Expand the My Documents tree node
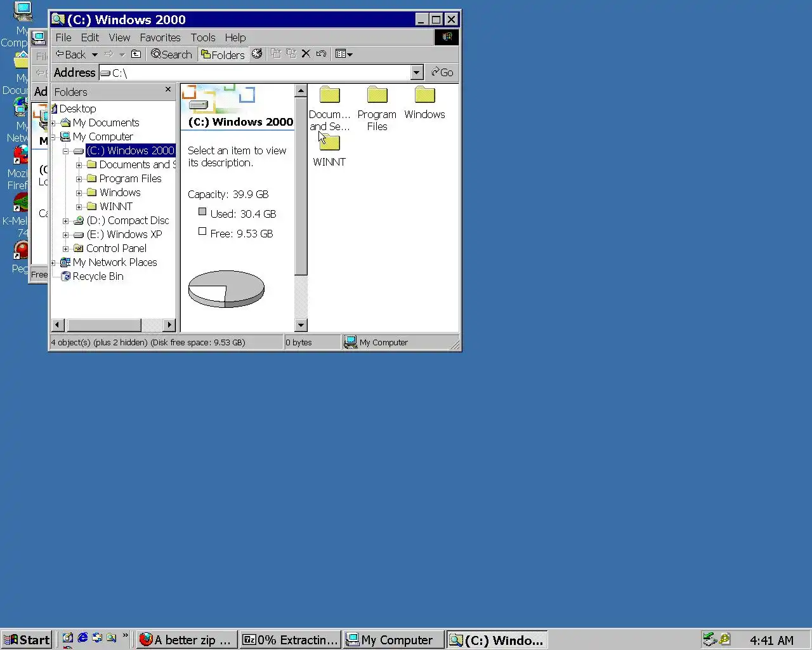Image resolution: width=812 pixels, height=650 pixels. tap(53, 123)
